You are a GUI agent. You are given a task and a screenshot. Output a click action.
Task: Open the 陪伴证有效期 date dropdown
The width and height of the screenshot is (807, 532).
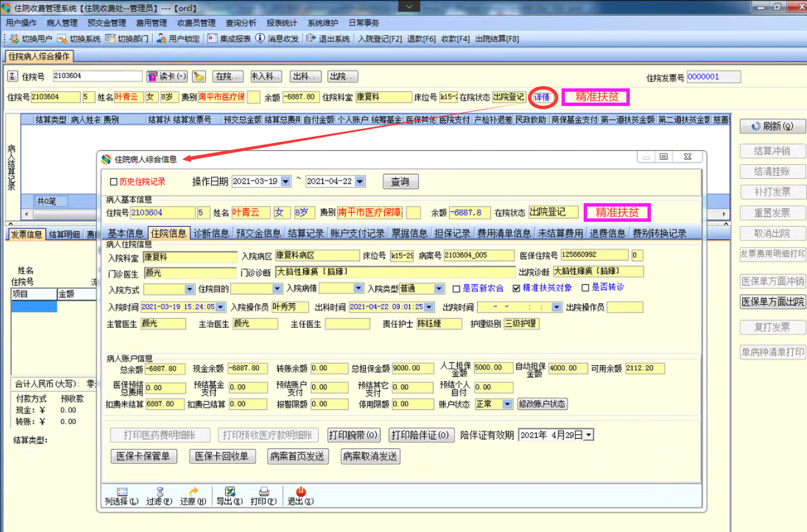click(589, 435)
